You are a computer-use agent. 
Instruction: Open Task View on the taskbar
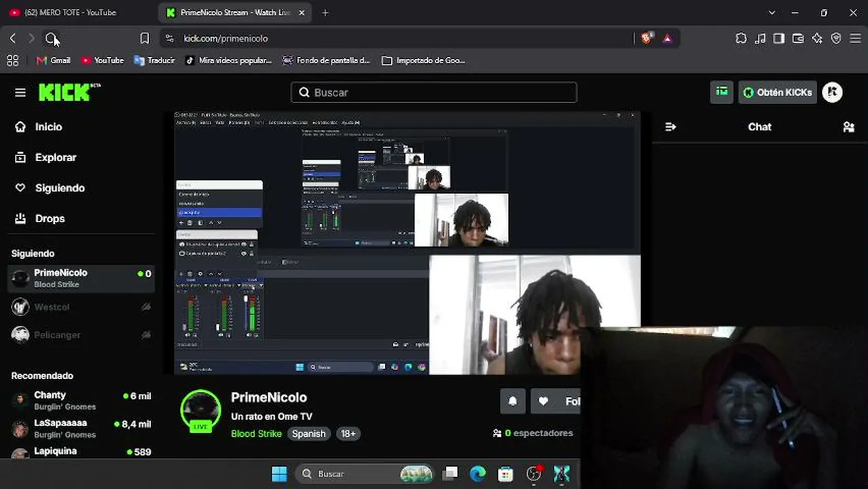click(450, 473)
